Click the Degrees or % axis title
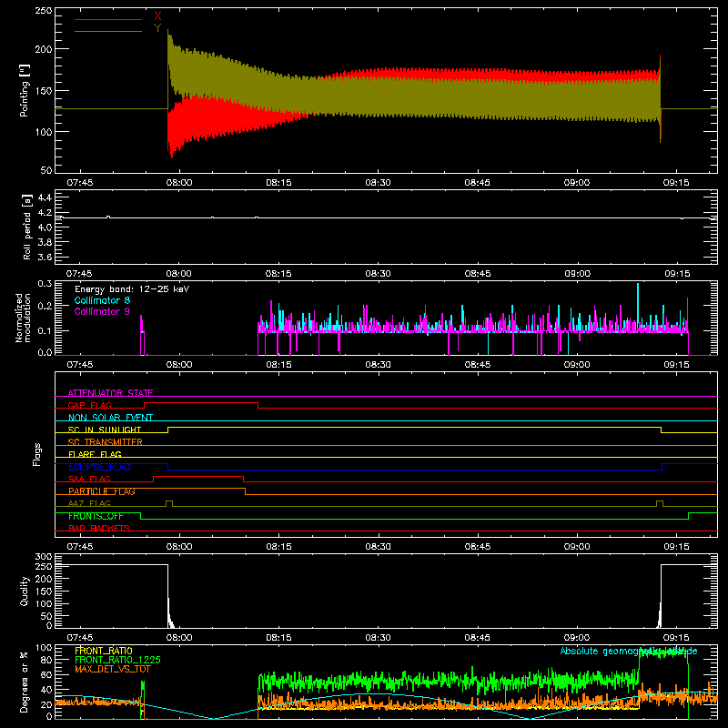Image resolution: width=728 pixels, height=728 pixels. (x=25, y=682)
